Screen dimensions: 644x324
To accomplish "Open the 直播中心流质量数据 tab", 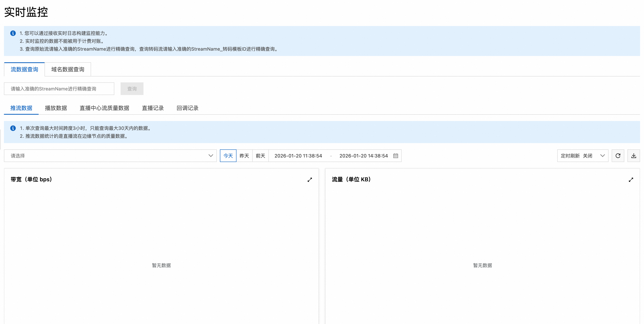I will tap(104, 108).
